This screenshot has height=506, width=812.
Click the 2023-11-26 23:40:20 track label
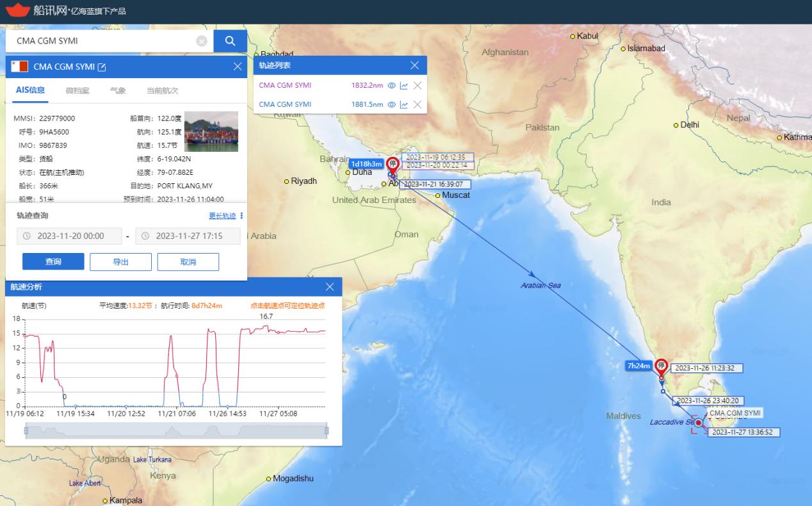point(708,400)
